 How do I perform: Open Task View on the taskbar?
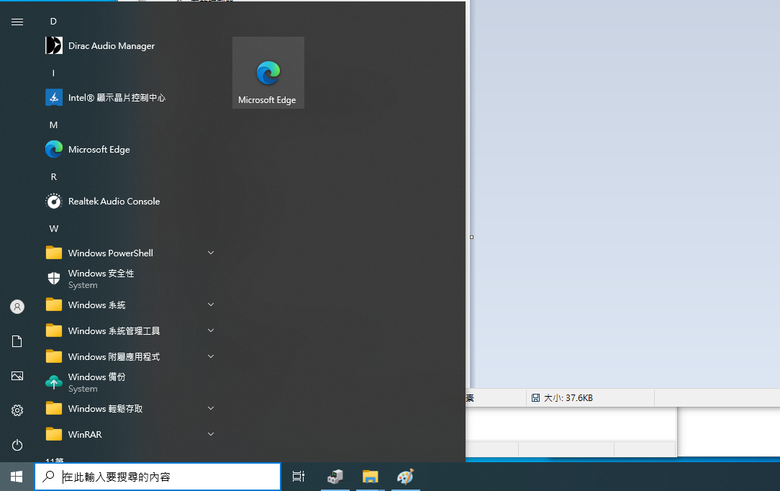[x=298, y=477]
